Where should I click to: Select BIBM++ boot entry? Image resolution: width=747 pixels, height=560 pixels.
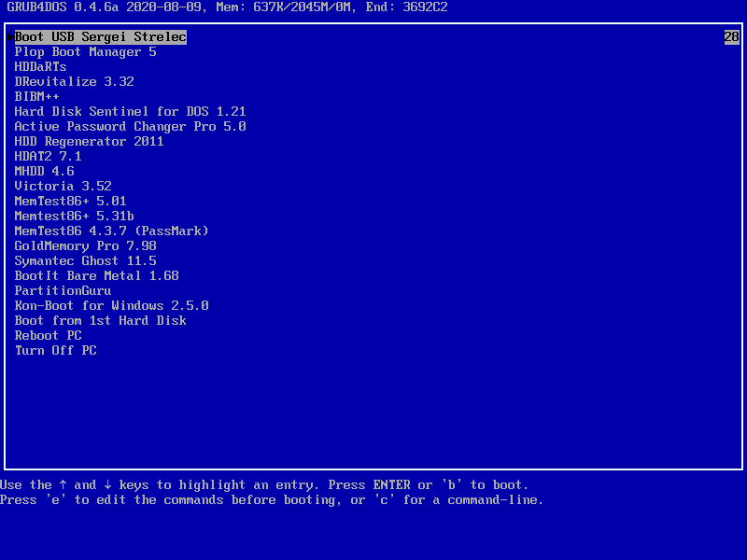pyautogui.click(x=36, y=97)
